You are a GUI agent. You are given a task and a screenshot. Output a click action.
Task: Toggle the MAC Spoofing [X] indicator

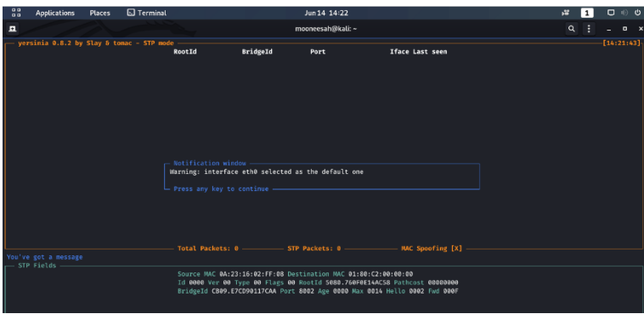pyautogui.click(x=432, y=249)
